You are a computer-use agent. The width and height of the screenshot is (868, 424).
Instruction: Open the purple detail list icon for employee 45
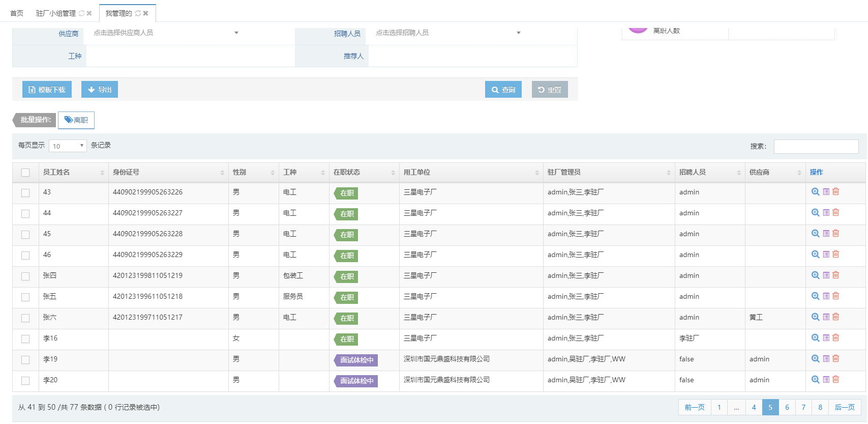point(826,234)
